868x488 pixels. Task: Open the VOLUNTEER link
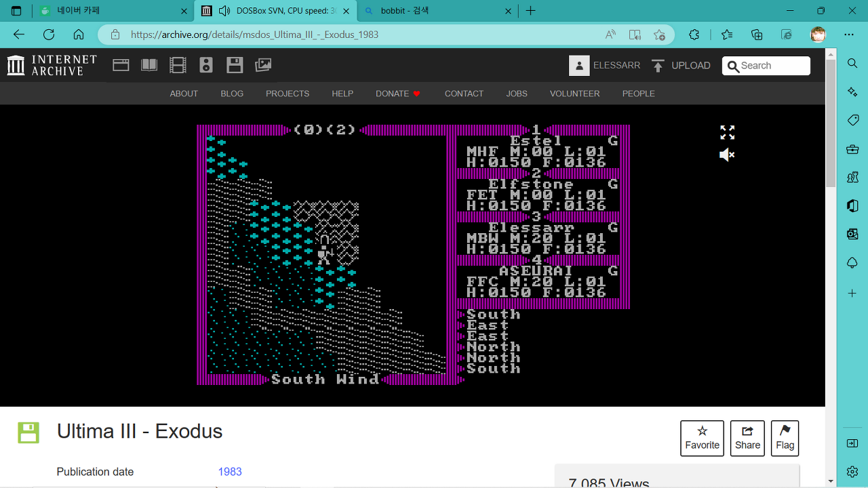click(574, 94)
